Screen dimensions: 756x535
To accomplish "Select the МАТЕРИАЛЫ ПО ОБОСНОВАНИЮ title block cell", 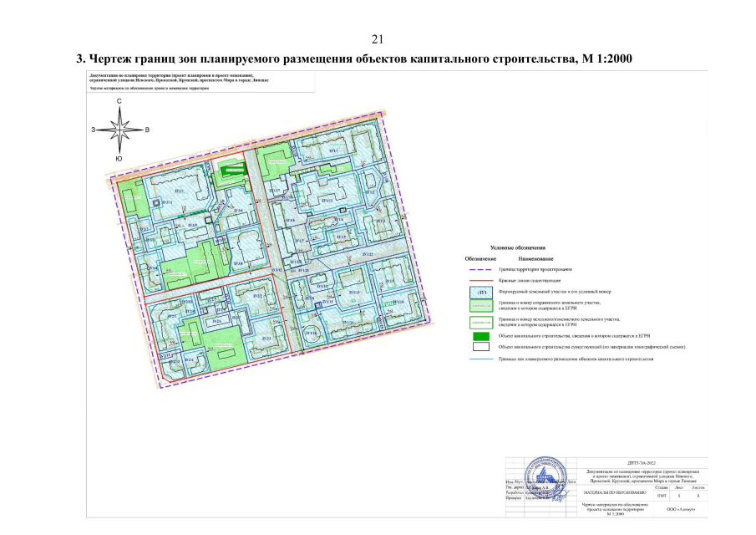I will pos(614,492).
